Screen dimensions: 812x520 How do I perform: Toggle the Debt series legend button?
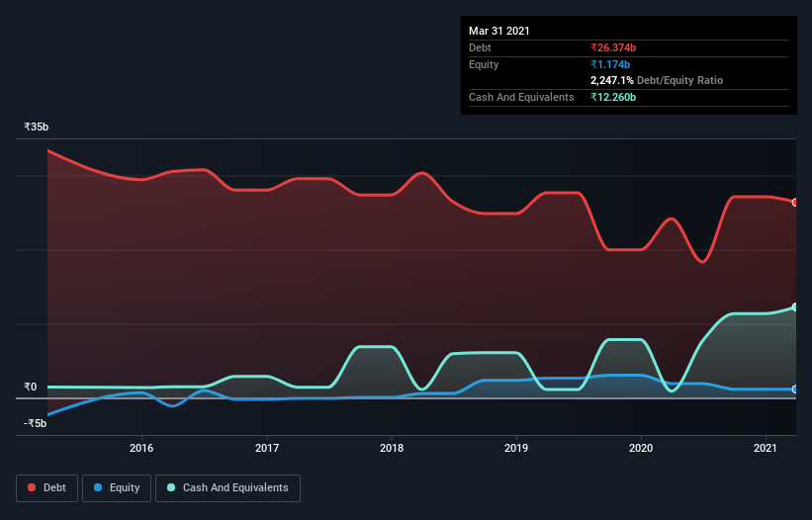click(x=47, y=488)
